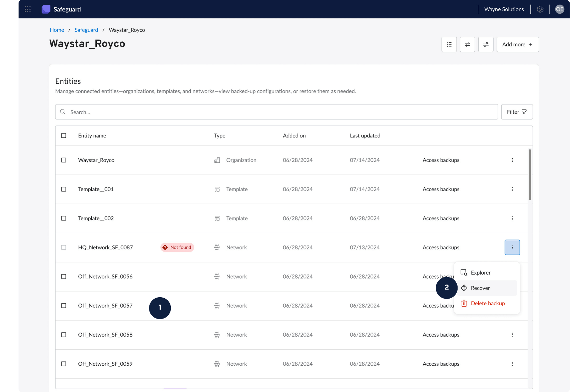The image size is (588, 392).
Task: Open row menu for Template__001
Action: point(512,189)
